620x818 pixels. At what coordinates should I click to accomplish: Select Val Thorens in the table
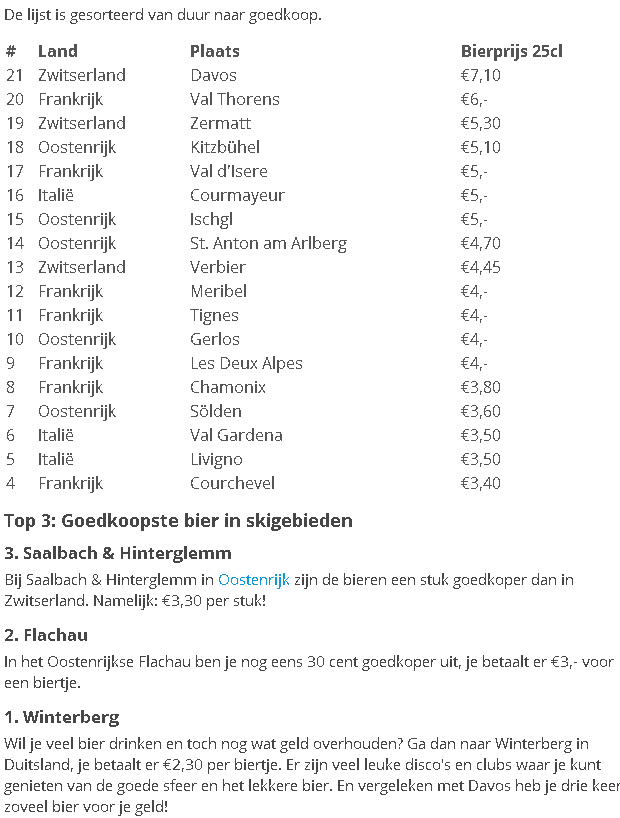click(x=234, y=99)
